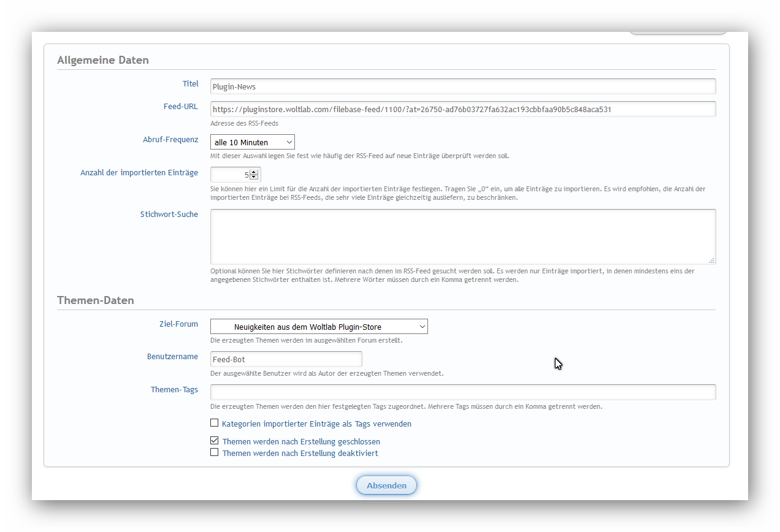The image size is (780, 532).
Task: Click inside the Stichwort-Suche text area
Action: click(462, 237)
